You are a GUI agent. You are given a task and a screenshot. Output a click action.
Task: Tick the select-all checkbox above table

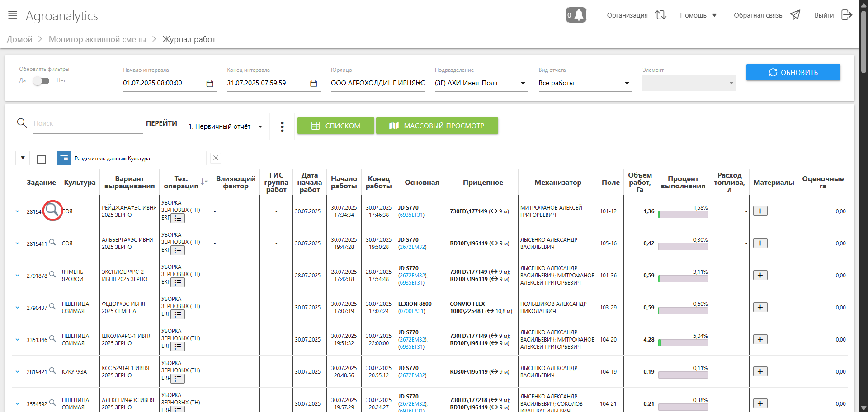pyautogui.click(x=42, y=159)
